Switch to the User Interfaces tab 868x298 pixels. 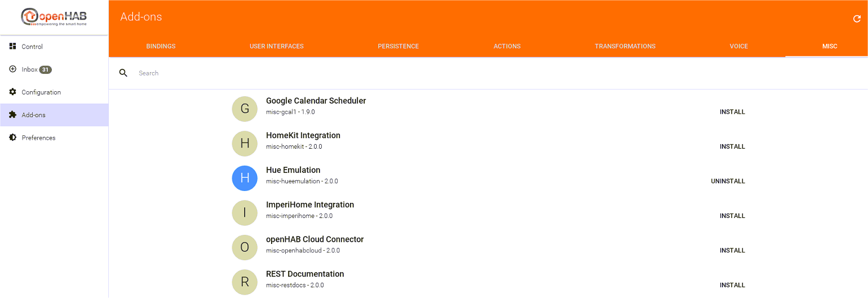(x=276, y=46)
